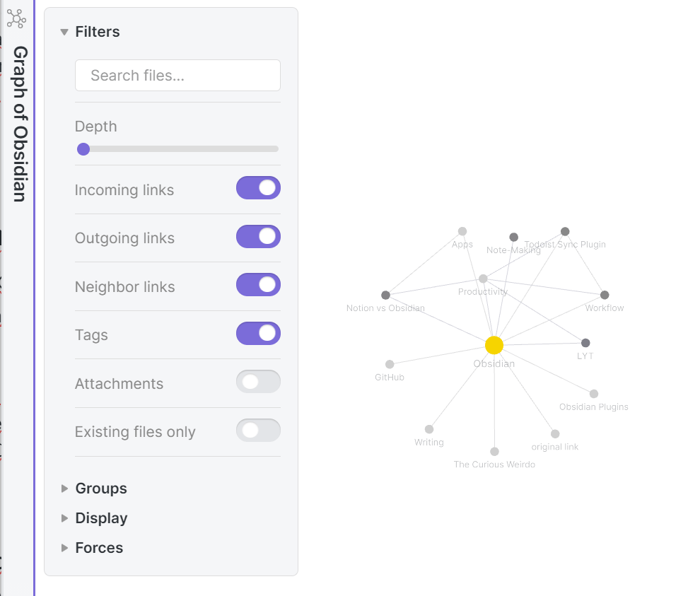
Task: Enable the Attachments toggle
Action: coord(258,382)
